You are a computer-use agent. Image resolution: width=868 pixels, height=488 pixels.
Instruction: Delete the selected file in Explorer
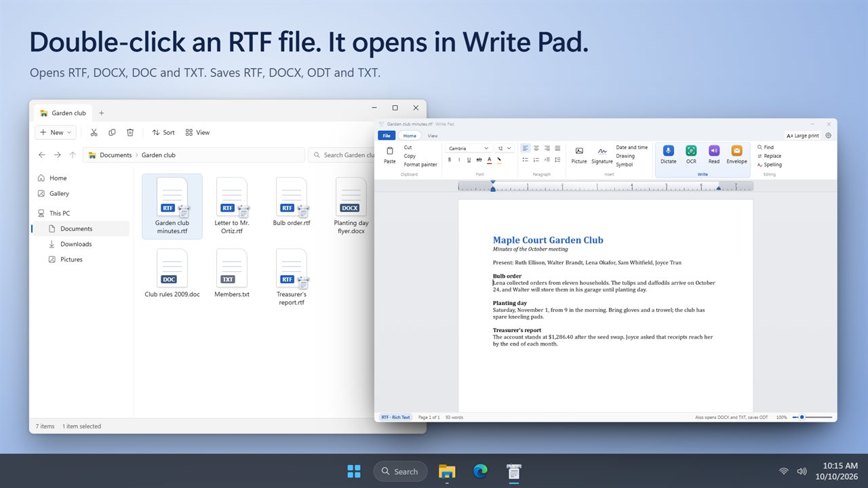(130, 132)
